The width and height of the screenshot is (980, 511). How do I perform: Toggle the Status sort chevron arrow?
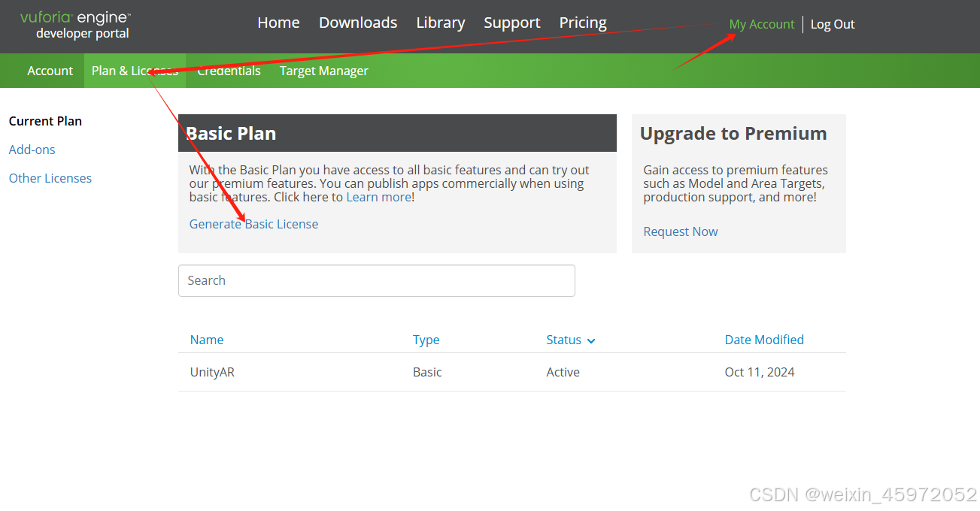(591, 340)
